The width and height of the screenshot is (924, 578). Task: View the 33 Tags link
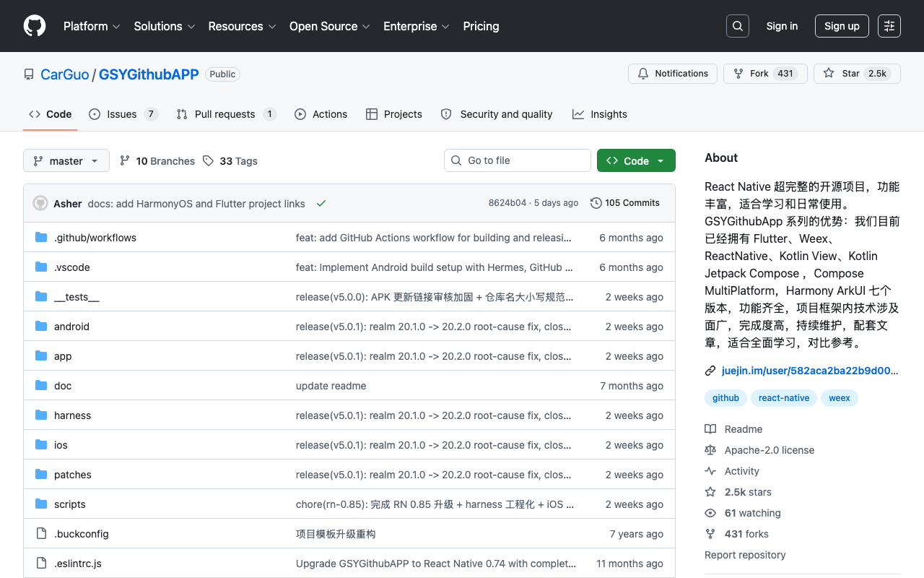pos(230,160)
